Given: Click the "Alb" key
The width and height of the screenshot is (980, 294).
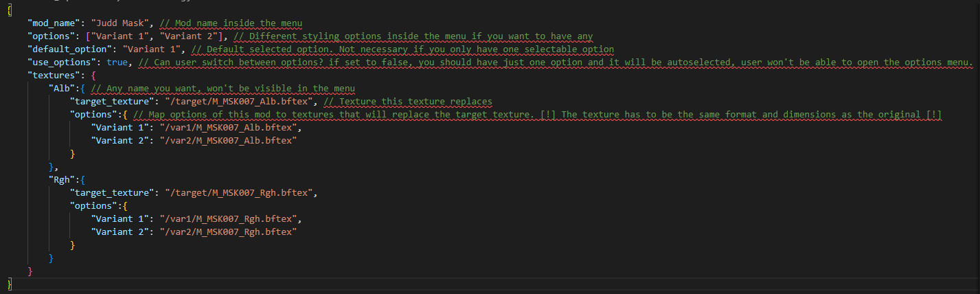Looking at the screenshot, I should 62,88.
